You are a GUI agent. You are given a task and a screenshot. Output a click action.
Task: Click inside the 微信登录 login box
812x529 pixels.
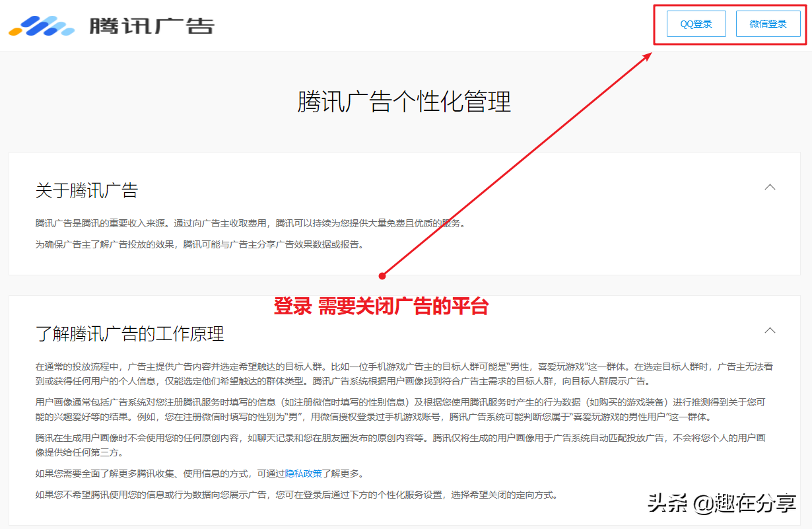click(768, 23)
